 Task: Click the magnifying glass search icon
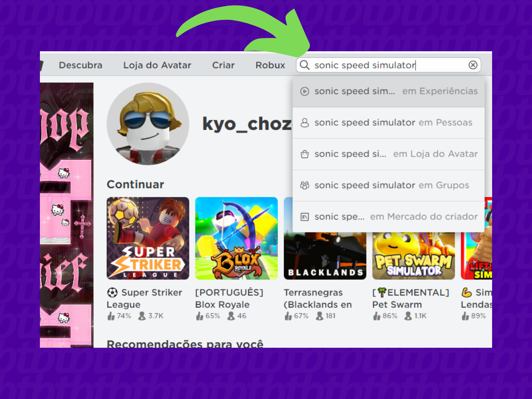point(304,65)
